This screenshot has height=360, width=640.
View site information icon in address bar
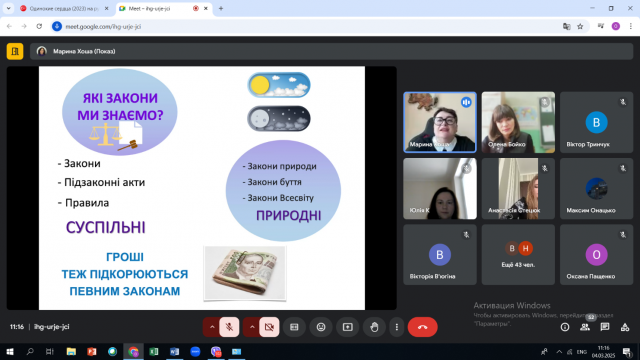(x=57, y=27)
